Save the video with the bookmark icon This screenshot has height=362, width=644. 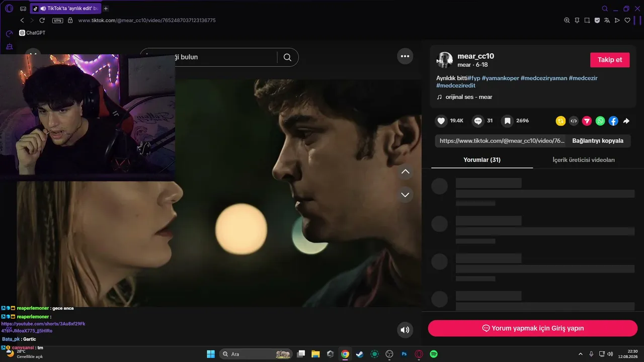click(x=507, y=121)
